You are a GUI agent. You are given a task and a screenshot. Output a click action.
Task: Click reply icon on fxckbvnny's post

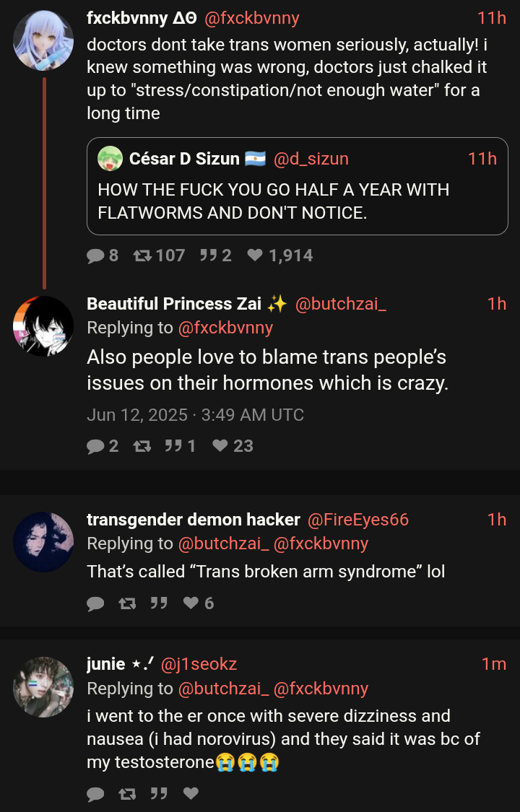95,255
